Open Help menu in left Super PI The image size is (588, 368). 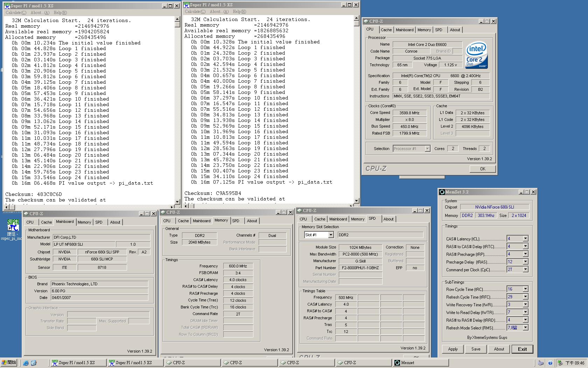point(60,13)
